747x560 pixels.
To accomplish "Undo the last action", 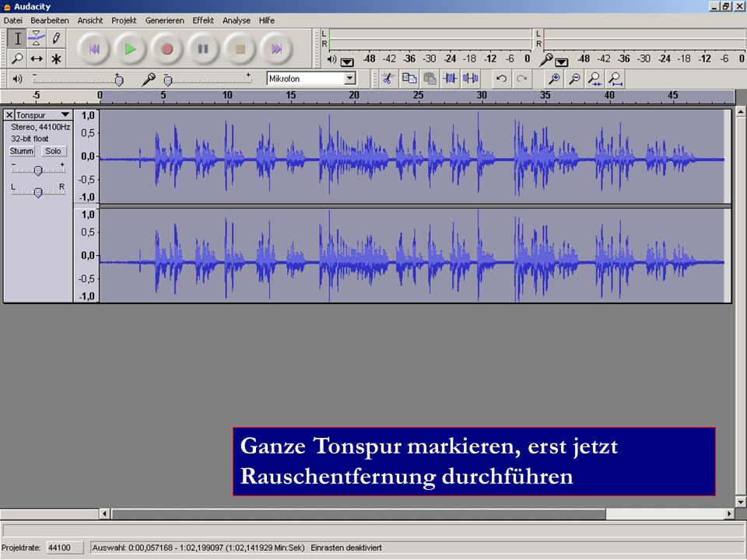I will [501, 79].
